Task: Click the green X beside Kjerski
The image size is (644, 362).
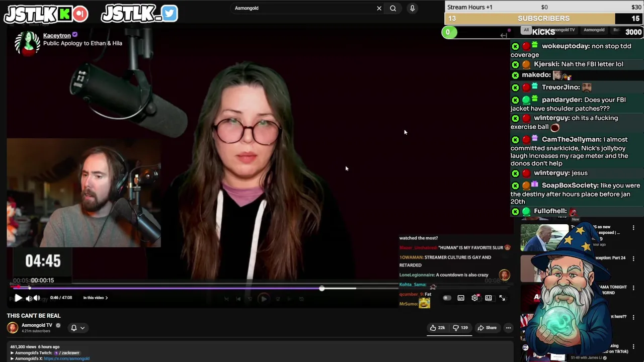Action: coord(515,64)
